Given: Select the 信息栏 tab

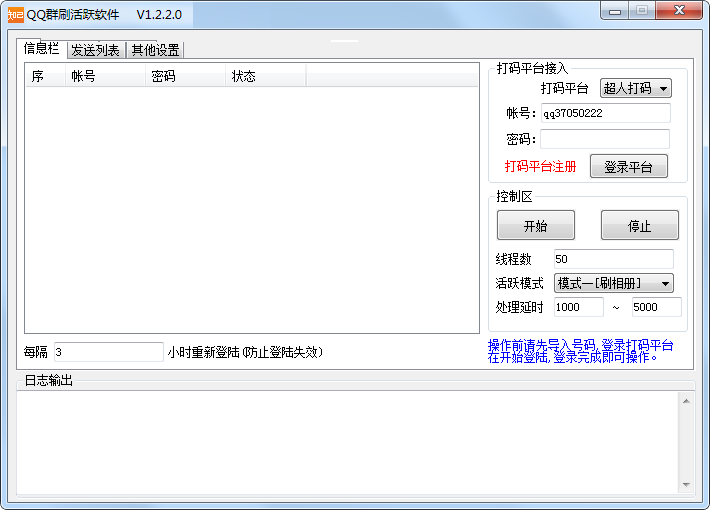Looking at the screenshot, I should pyautogui.click(x=41, y=48).
